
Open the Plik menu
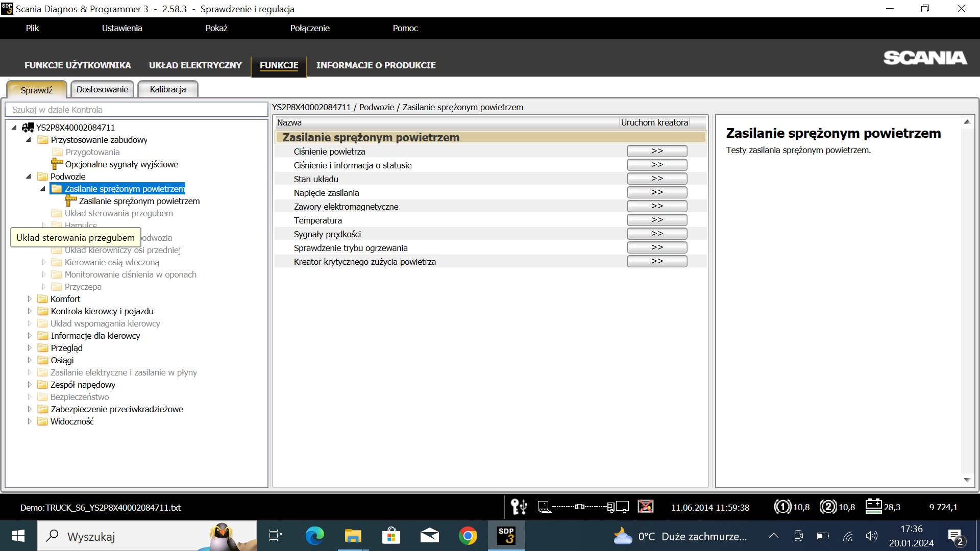point(32,29)
